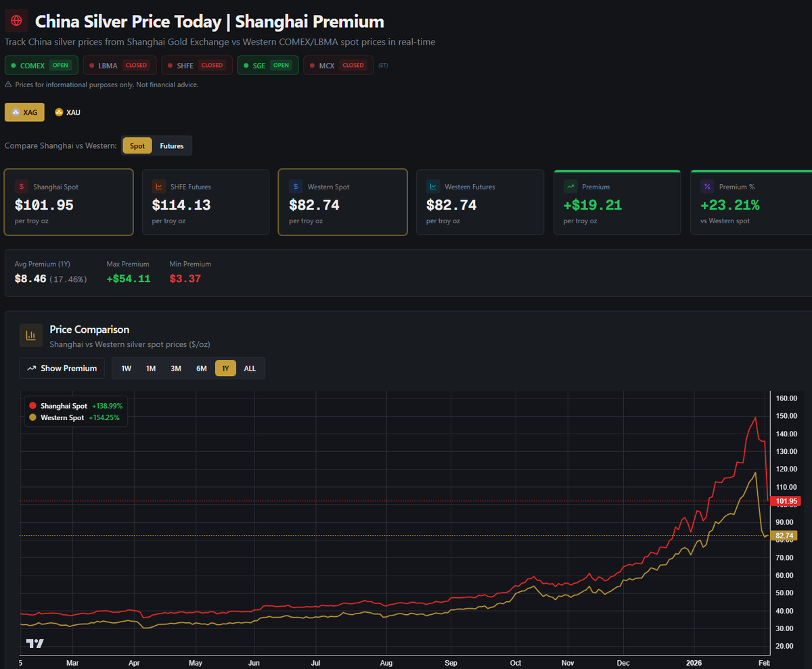Image resolution: width=812 pixels, height=669 pixels.
Task: Select the 6M time range tab
Action: point(202,368)
